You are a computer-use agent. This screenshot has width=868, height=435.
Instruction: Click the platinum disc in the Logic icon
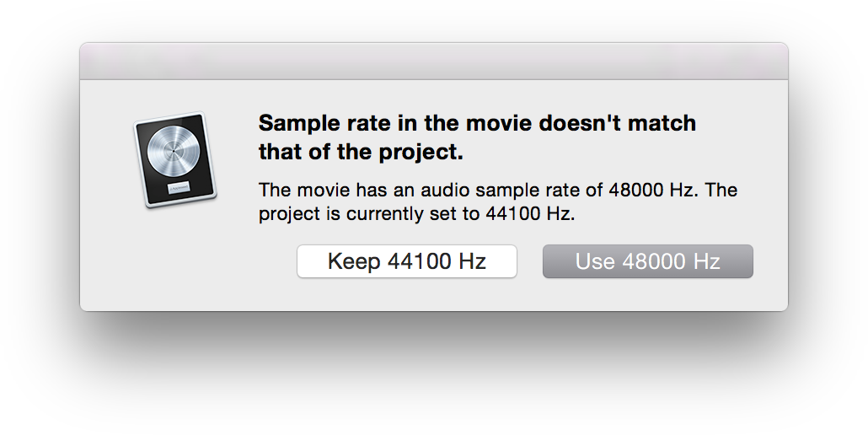click(174, 151)
